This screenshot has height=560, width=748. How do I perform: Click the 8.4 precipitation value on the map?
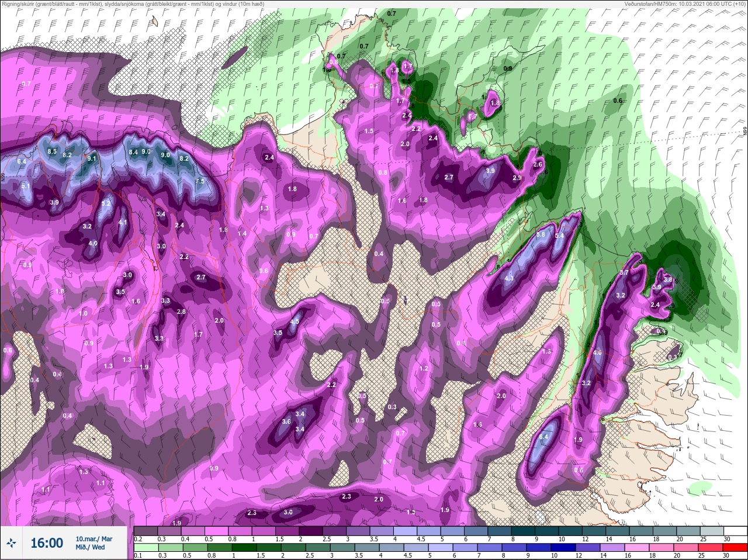(x=133, y=152)
